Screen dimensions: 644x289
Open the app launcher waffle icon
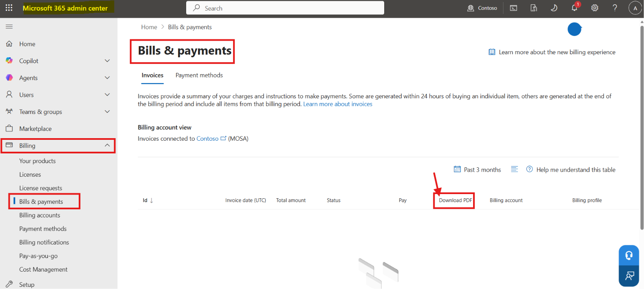(9, 8)
